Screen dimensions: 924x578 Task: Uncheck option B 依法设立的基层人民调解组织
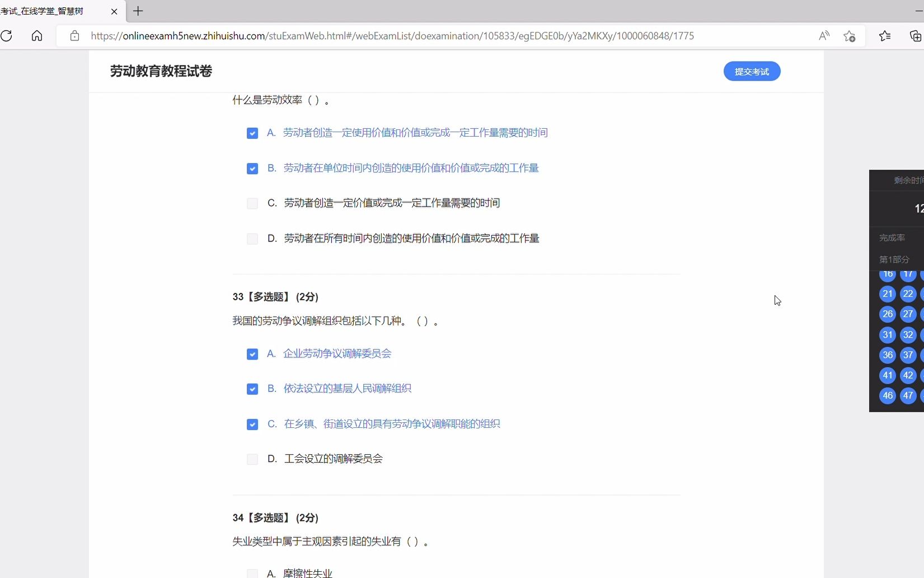(x=252, y=389)
